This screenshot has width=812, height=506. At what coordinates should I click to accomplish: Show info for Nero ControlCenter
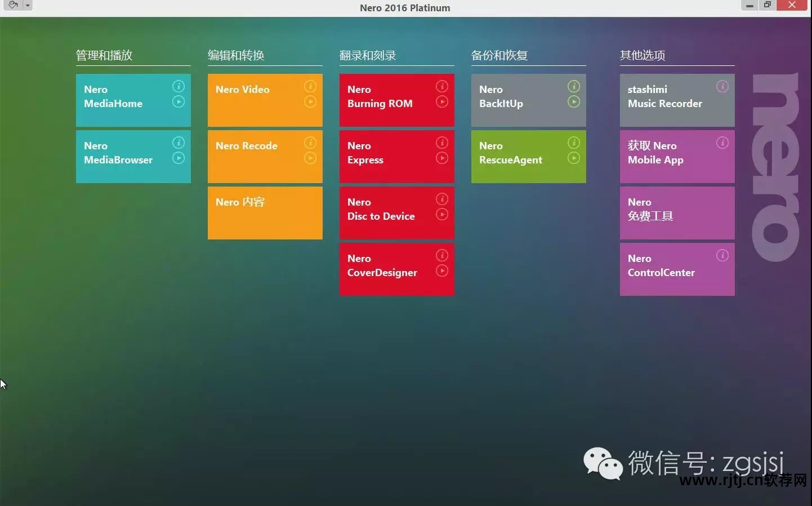722,255
